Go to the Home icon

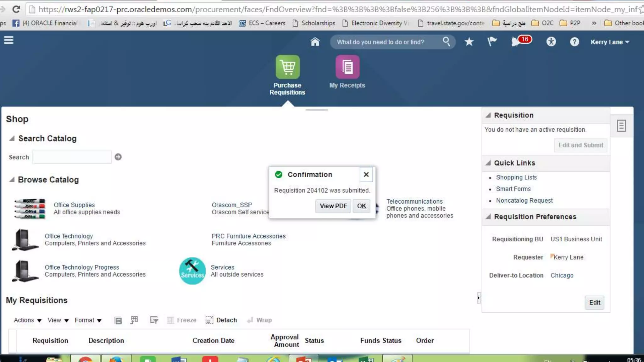click(x=315, y=42)
